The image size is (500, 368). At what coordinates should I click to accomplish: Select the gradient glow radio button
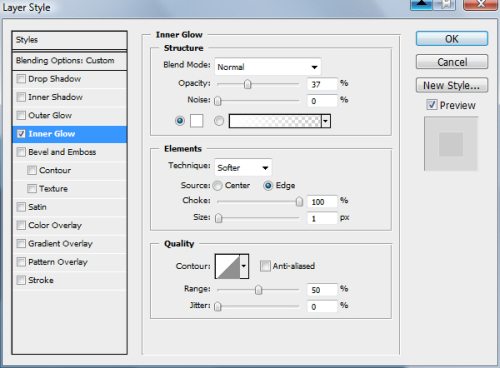click(219, 121)
